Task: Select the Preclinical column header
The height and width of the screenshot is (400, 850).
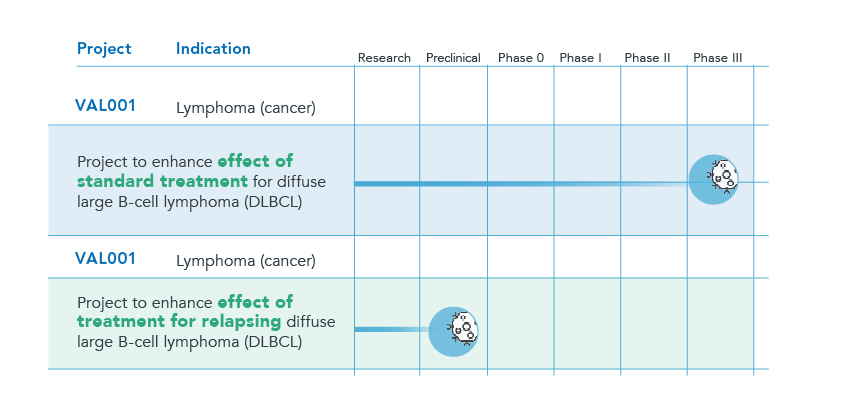Action: point(453,58)
